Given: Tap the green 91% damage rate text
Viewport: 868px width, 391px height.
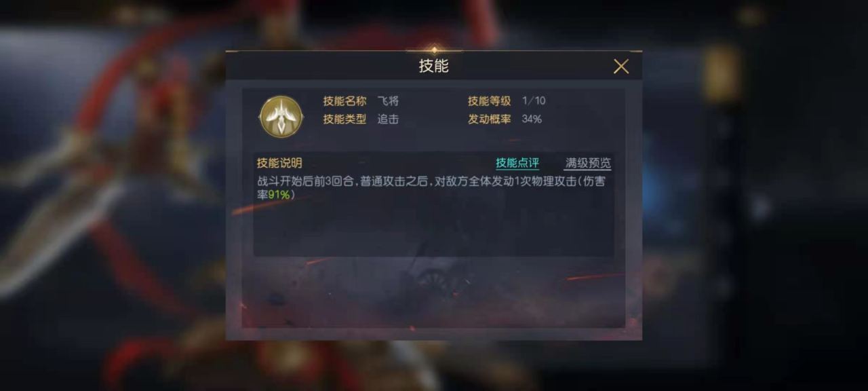Looking at the screenshot, I should (x=280, y=195).
